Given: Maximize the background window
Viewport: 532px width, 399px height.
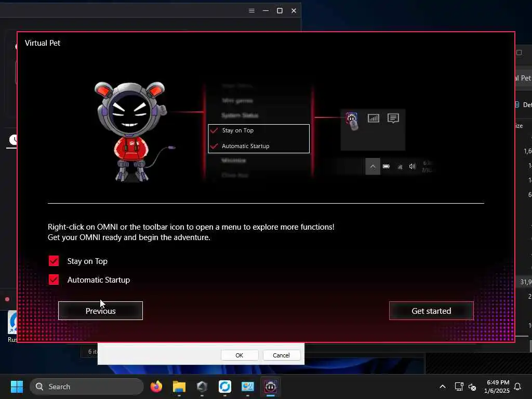Looking at the screenshot, I should (280, 11).
